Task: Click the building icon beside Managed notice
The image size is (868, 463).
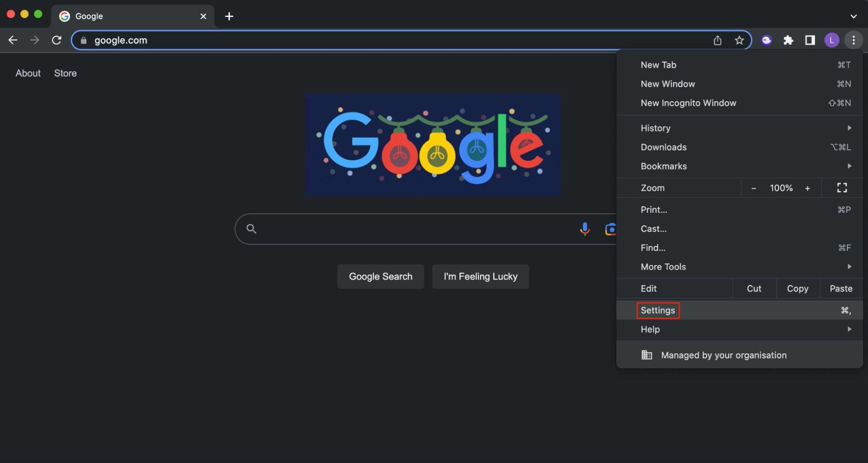Action: point(647,355)
